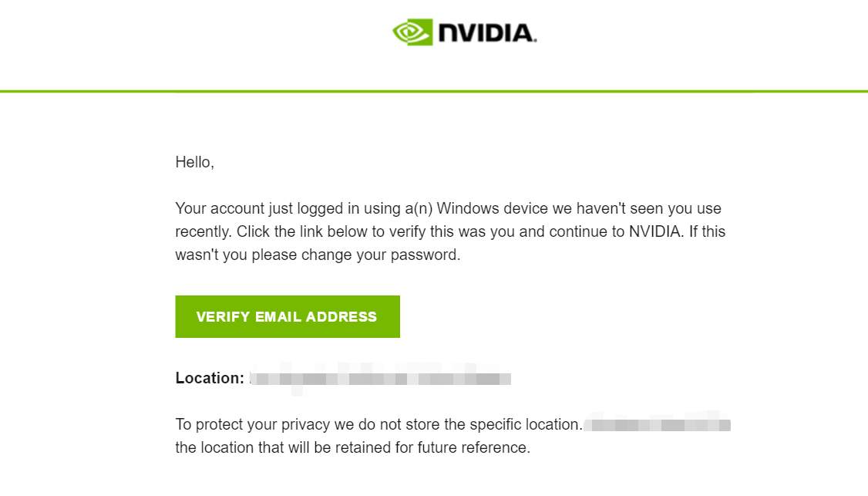Click the blurred text after "specific location."
Screen dimensions: 868x496
[x=657, y=424]
